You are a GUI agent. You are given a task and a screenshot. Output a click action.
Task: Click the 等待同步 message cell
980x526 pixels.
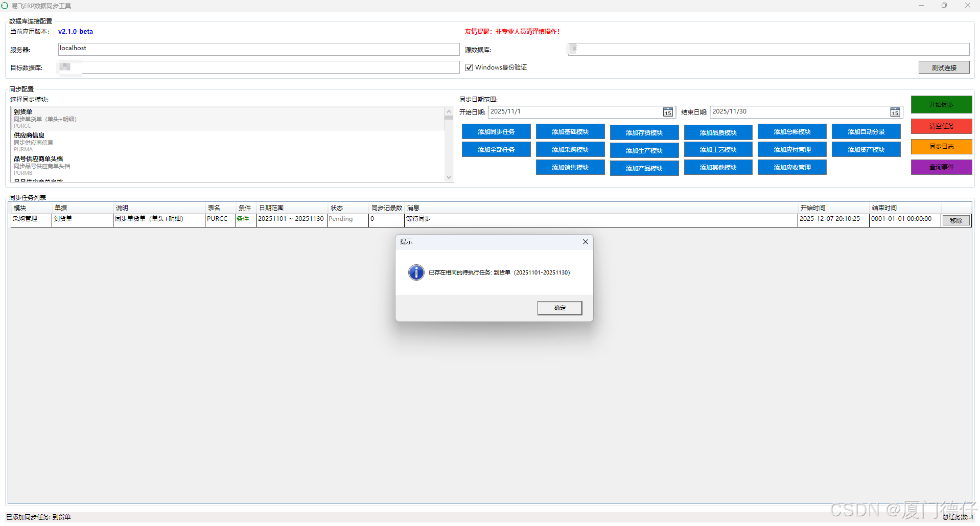[x=601, y=220]
